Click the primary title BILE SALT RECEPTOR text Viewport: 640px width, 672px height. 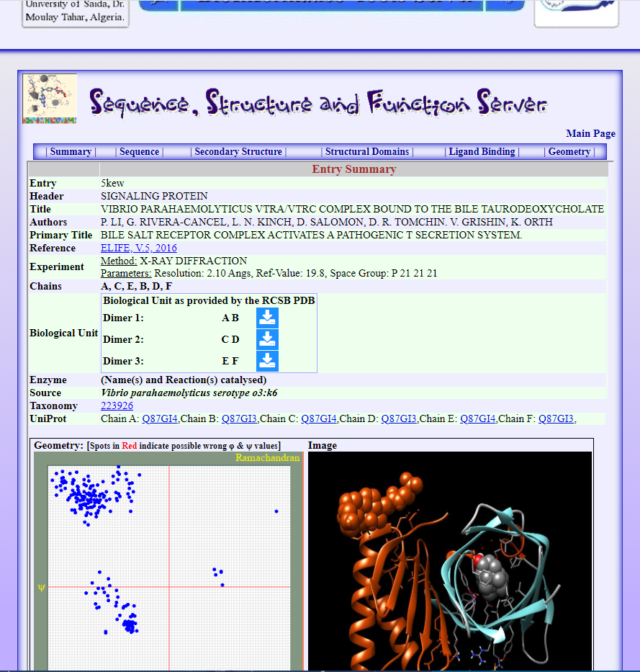pos(312,236)
